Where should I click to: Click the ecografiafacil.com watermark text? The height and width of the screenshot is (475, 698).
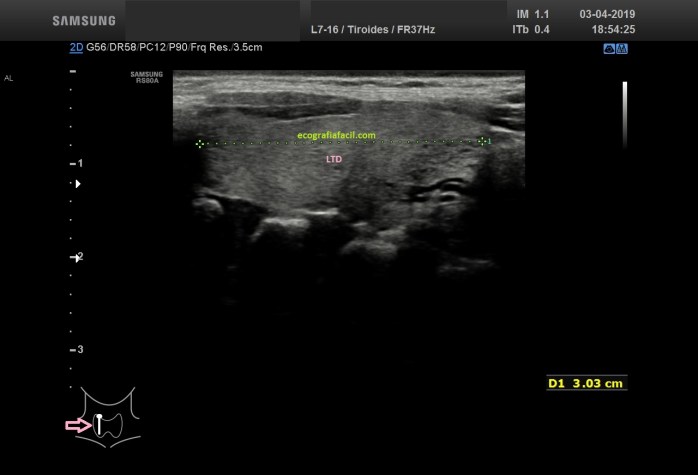click(337, 135)
